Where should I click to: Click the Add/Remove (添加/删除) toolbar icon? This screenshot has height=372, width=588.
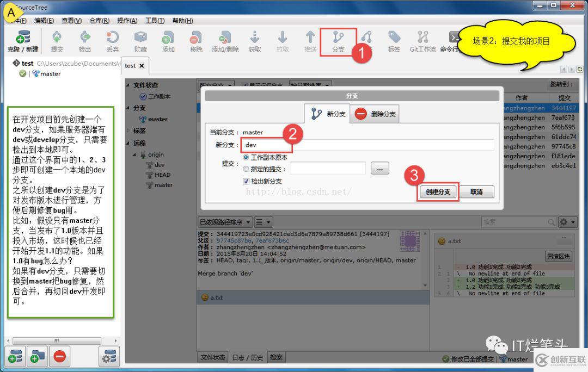coord(225,41)
